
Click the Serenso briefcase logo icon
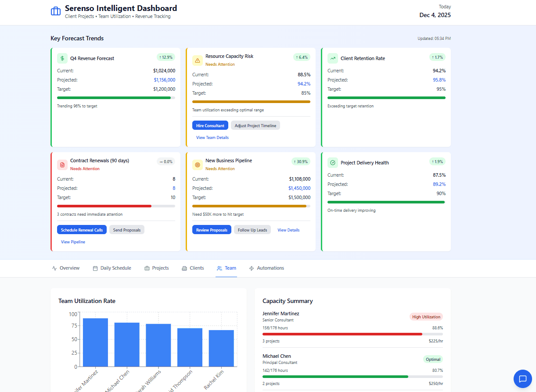click(55, 11)
